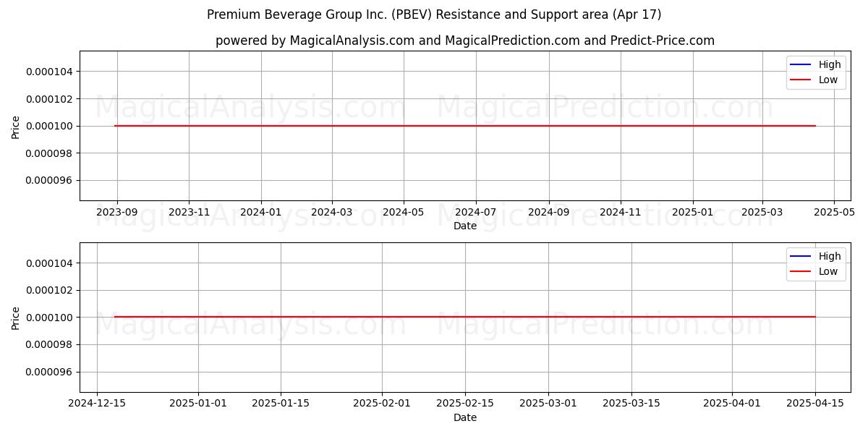Viewport: 868px width, 434px height.
Task: Click the 2023-09 date tick label
Action: 117,213
